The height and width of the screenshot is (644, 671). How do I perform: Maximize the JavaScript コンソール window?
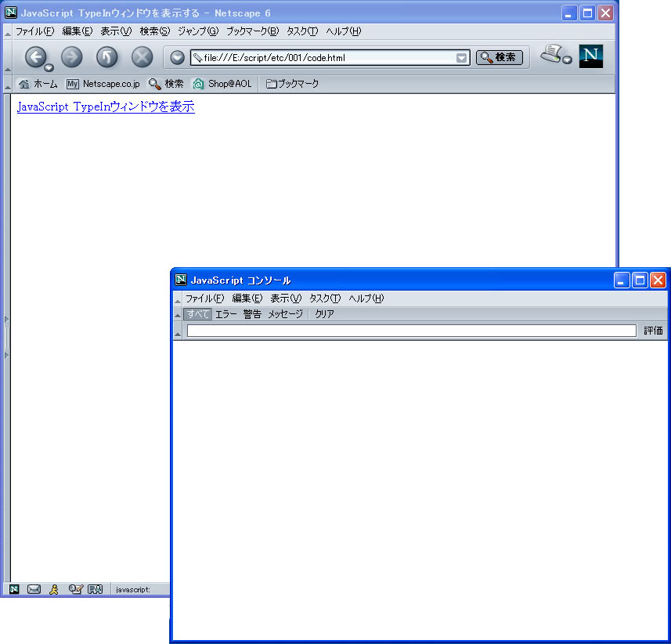tap(640, 280)
